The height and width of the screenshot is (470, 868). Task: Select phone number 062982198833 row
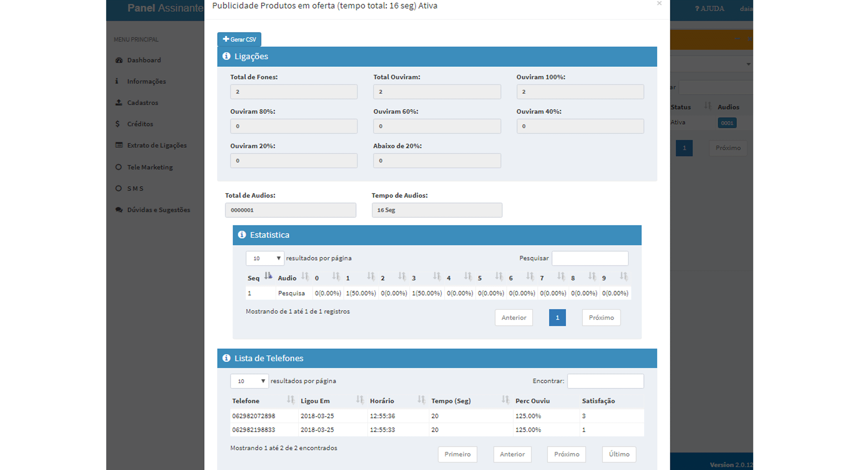click(437, 429)
